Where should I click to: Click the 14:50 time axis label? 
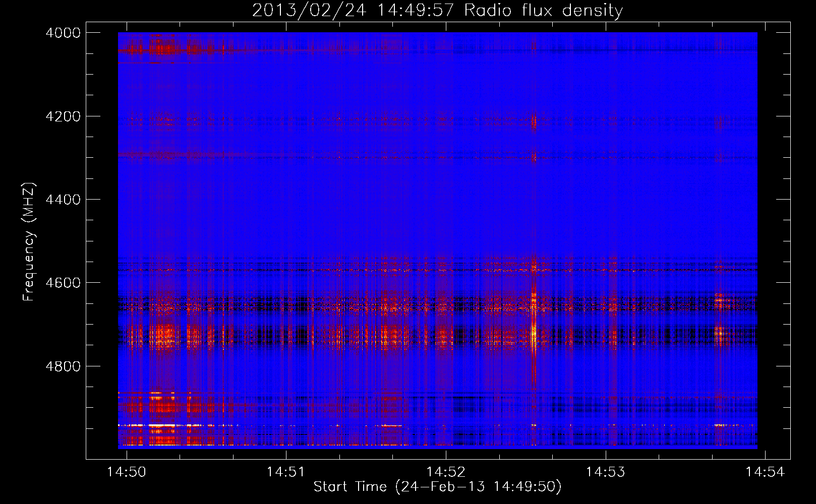127,472
